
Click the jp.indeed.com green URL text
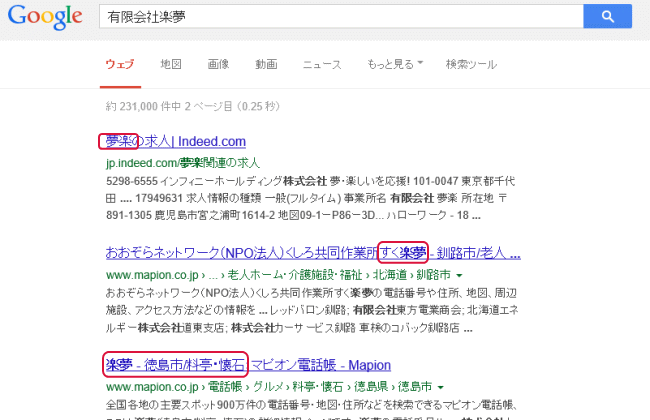coord(183,163)
